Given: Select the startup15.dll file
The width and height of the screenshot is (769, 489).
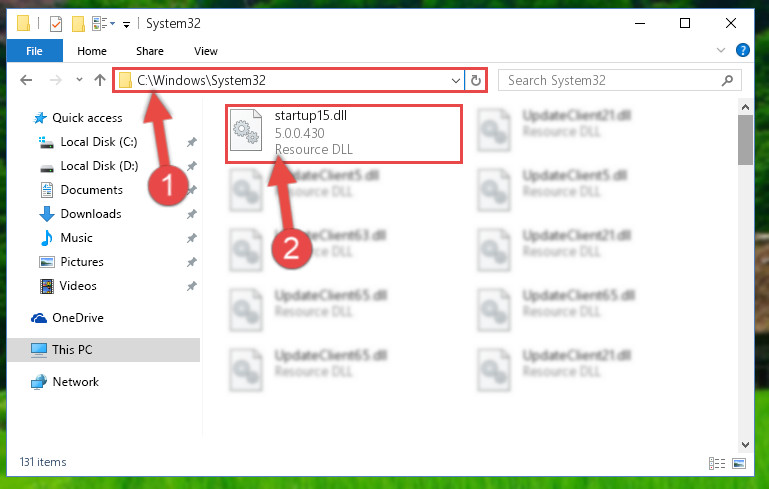Looking at the screenshot, I should pos(344,133).
